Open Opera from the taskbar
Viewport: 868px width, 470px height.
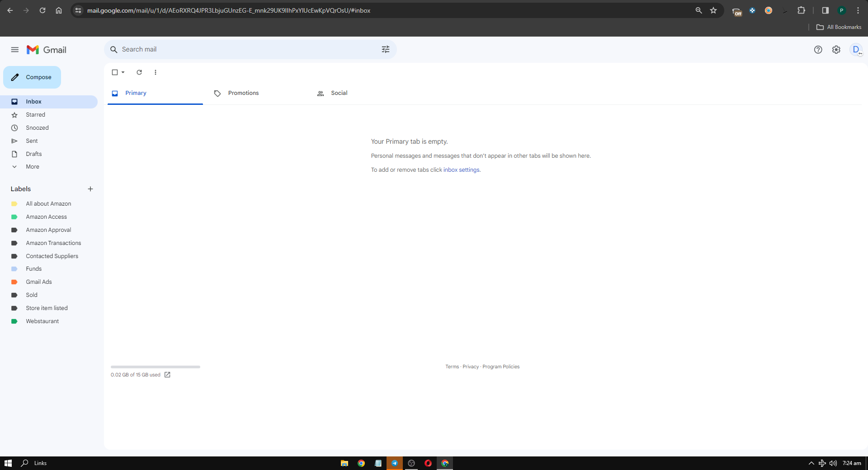[428, 463]
